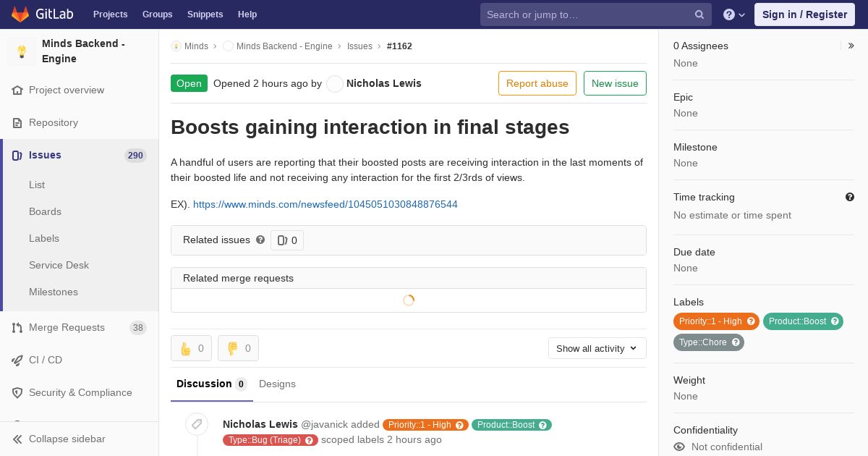Click the Project overview house icon
Image resolution: width=868 pixels, height=456 pixels.
[17, 90]
